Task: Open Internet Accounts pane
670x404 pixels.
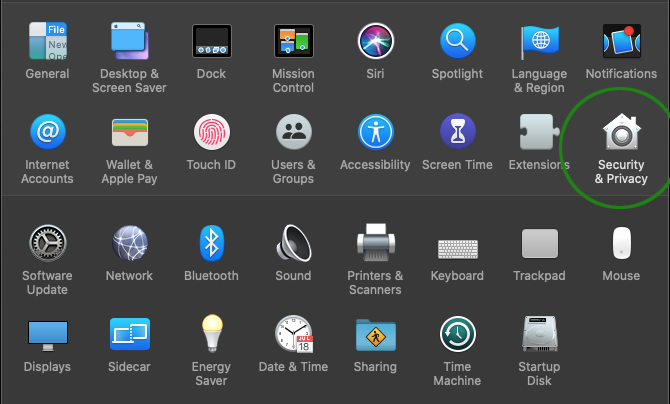Action: (x=47, y=132)
